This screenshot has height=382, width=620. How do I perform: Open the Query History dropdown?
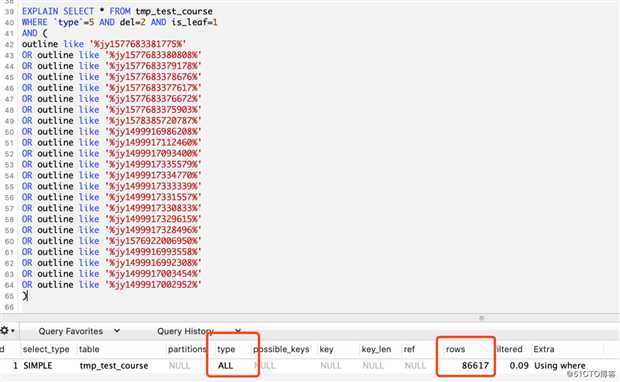click(x=199, y=331)
